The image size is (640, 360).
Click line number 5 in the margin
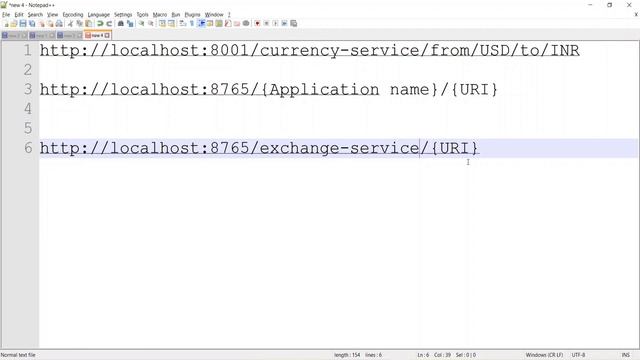(x=28, y=128)
